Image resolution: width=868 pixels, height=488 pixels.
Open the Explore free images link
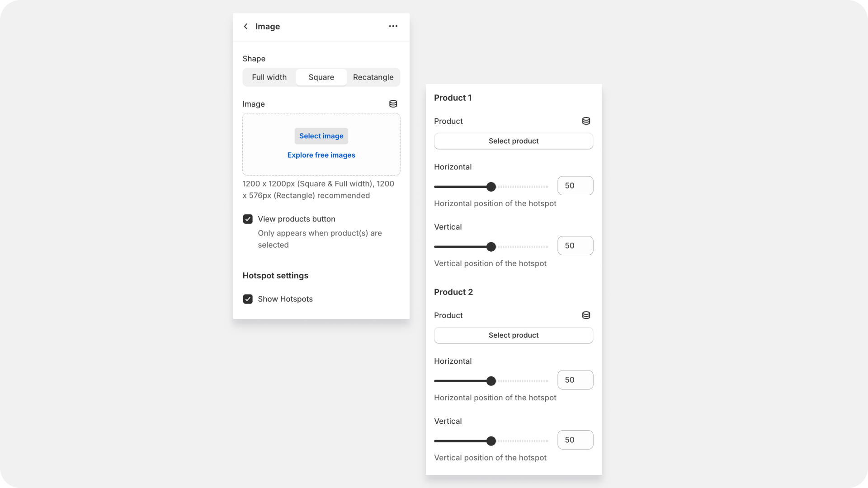point(321,155)
